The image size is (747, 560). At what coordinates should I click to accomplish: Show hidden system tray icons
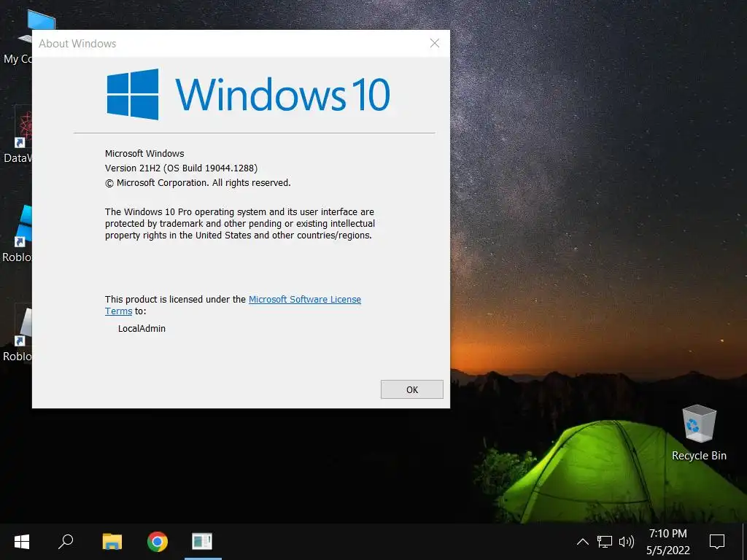(582, 542)
